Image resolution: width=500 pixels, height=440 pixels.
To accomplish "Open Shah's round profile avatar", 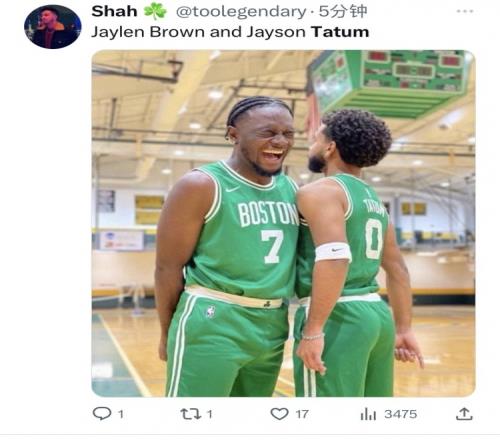I will click(x=53, y=27).
